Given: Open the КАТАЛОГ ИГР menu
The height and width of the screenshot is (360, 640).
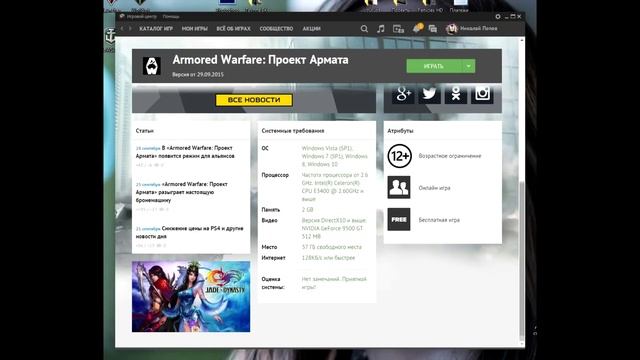Looking at the screenshot, I should (156, 29).
